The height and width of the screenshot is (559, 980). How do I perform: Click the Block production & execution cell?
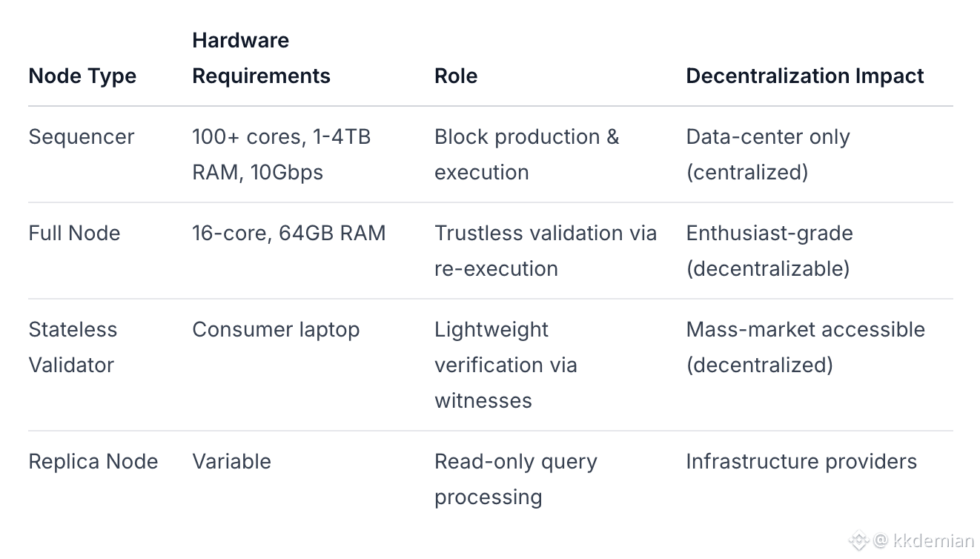(526, 154)
